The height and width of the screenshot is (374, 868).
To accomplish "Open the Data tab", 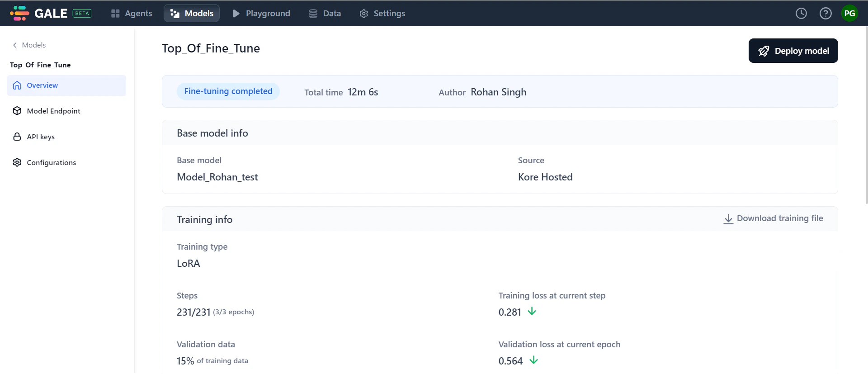I will pos(325,13).
